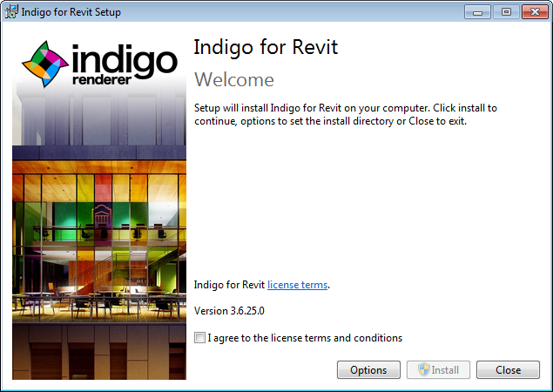
Task: Click the Install button
Action: [438, 369]
